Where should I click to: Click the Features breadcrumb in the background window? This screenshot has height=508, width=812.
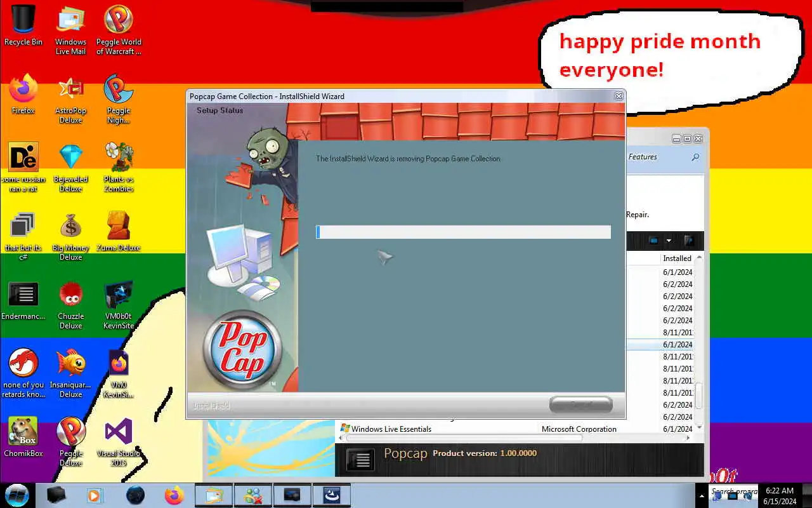tap(643, 157)
